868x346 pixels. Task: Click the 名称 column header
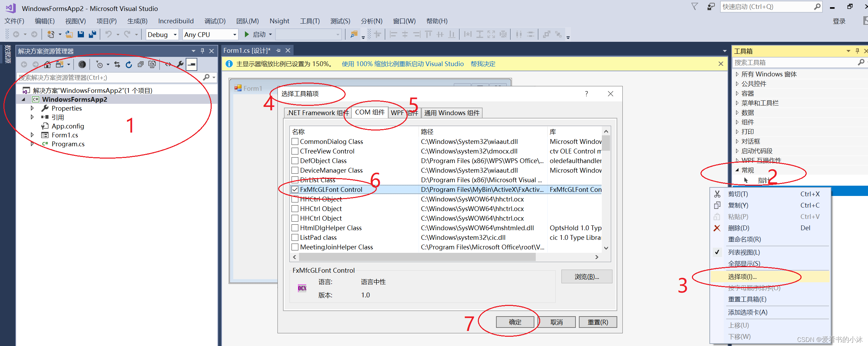click(354, 132)
